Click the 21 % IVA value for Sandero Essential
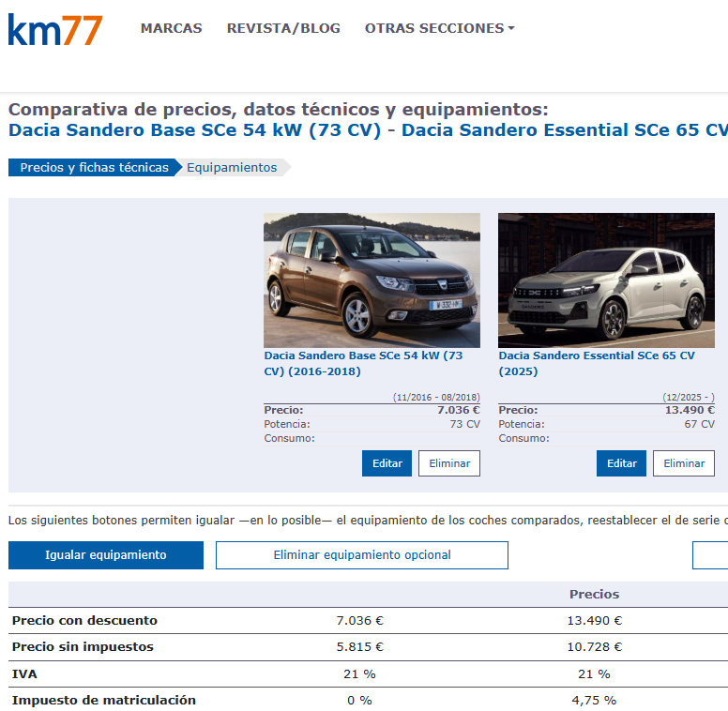Image resolution: width=728 pixels, height=711 pixels. (594, 673)
